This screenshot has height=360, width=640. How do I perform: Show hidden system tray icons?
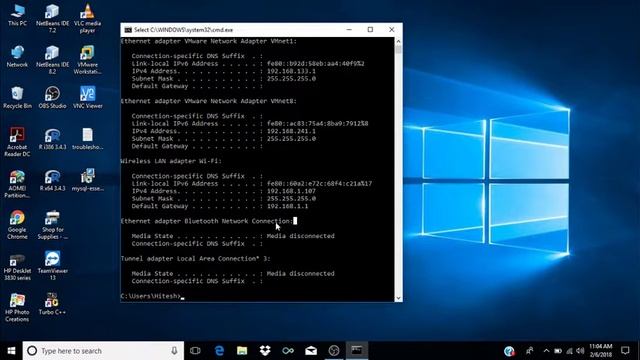coord(547,351)
